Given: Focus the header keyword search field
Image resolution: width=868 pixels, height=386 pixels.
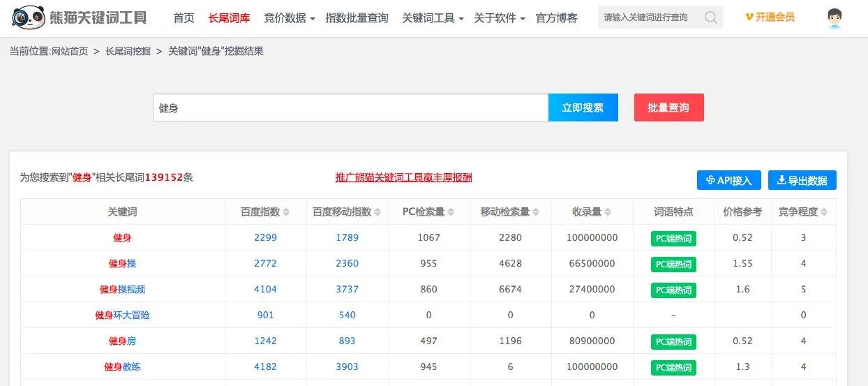Looking at the screenshot, I should click(x=649, y=17).
